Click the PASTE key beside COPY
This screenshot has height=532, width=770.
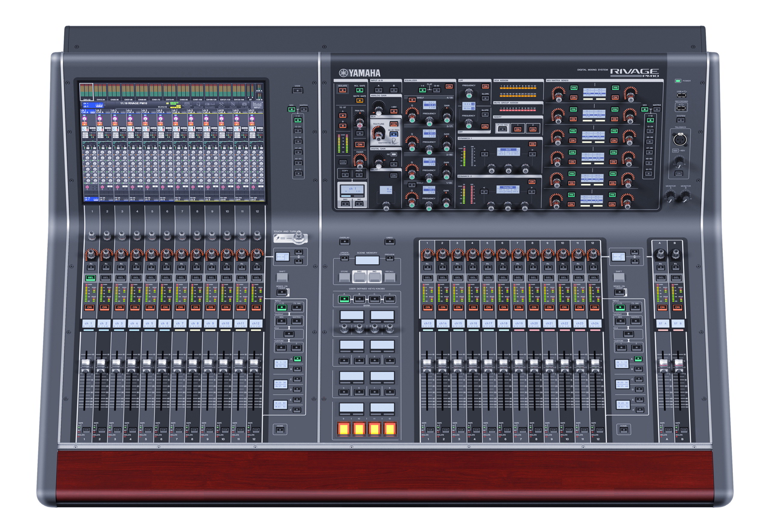point(359,175)
